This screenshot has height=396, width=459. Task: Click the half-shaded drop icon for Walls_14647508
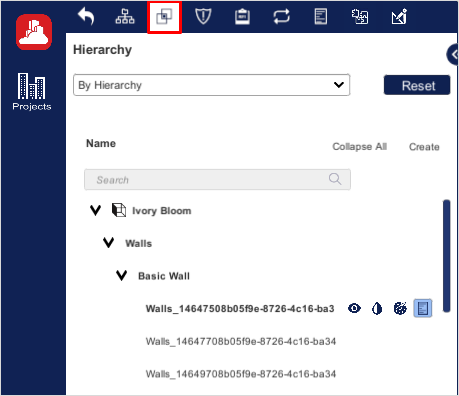[377, 308]
